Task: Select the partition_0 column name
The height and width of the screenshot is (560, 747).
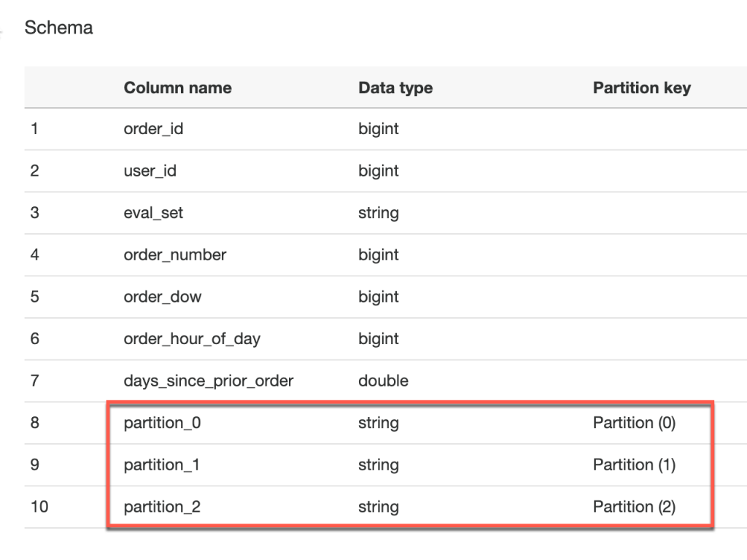Action: pos(162,423)
